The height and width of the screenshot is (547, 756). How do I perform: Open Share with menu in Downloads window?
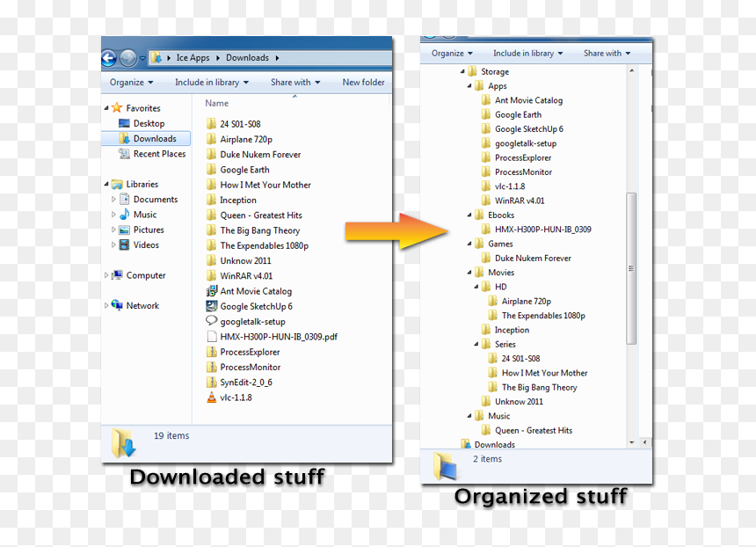pos(295,83)
